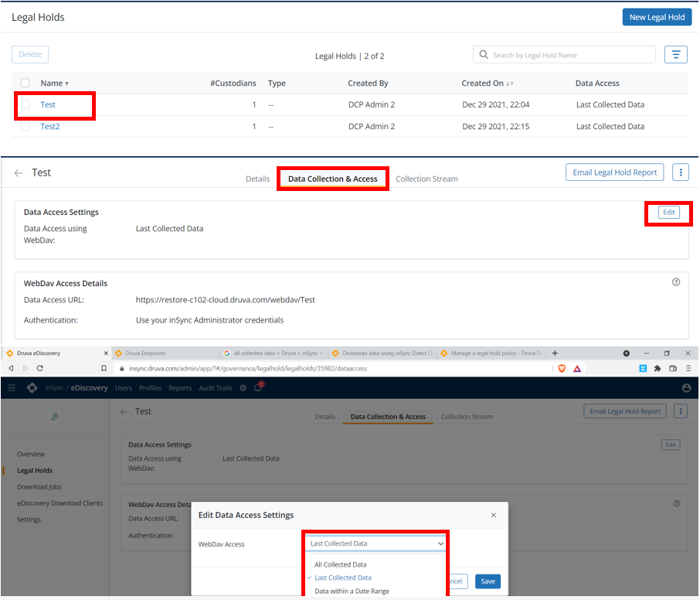
Task: Click the wallet icon in browser toolbar
Action: (673, 368)
